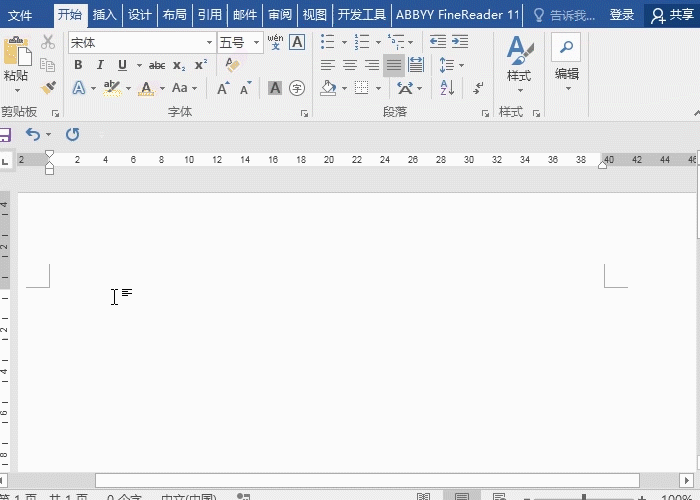700x500 pixels.
Task: Click the horizontal scrollbar right arrow
Action: pyautogui.click(x=687, y=480)
